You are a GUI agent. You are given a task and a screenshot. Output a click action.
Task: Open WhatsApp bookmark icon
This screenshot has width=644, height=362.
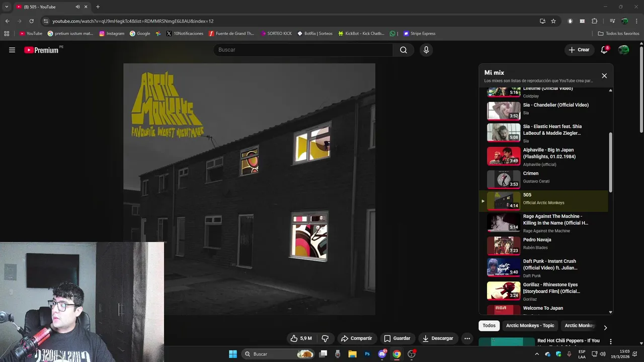click(x=393, y=34)
